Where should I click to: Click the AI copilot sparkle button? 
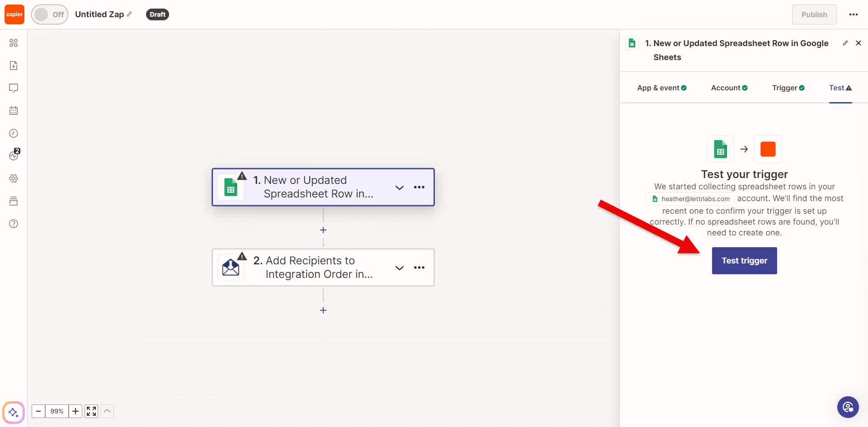pos(14,412)
